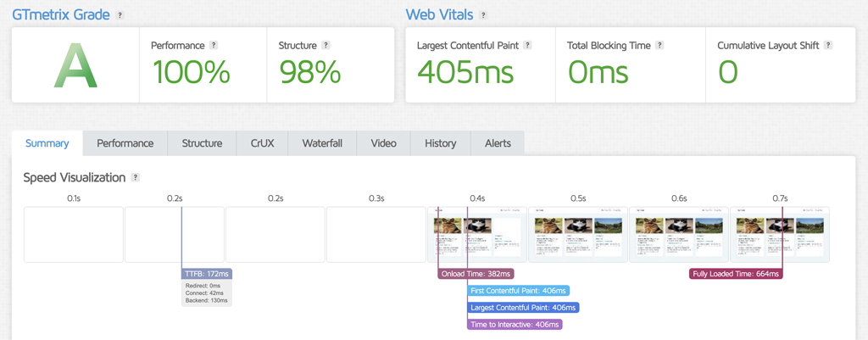The height and width of the screenshot is (340, 868).
Task: Open help icon next to Structure score
Action: click(x=326, y=46)
